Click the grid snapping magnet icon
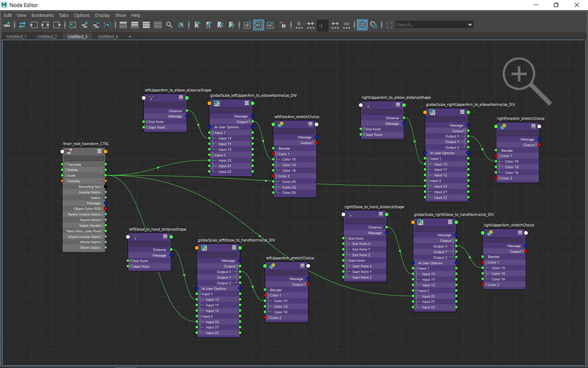This screenshot has height=368, width=588. coord(374,25)
